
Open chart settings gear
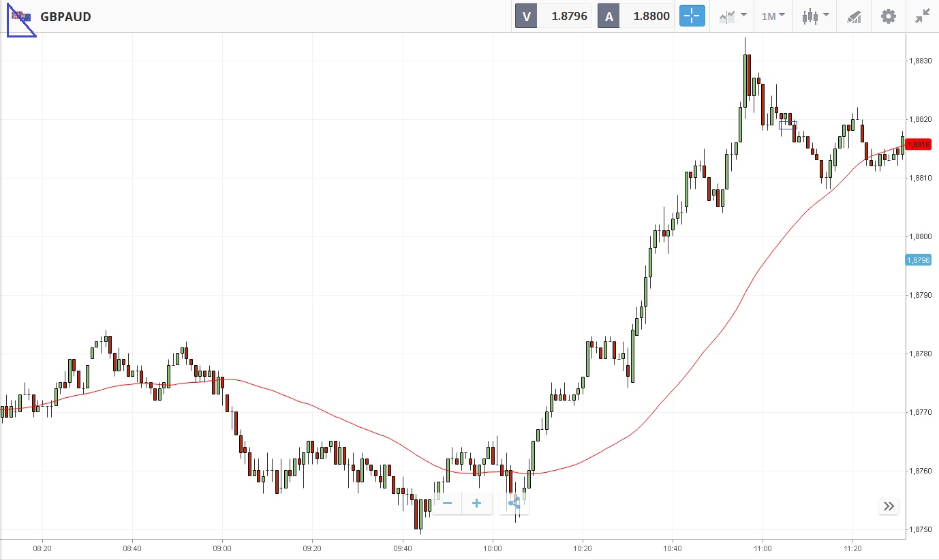tap(889, 16)
